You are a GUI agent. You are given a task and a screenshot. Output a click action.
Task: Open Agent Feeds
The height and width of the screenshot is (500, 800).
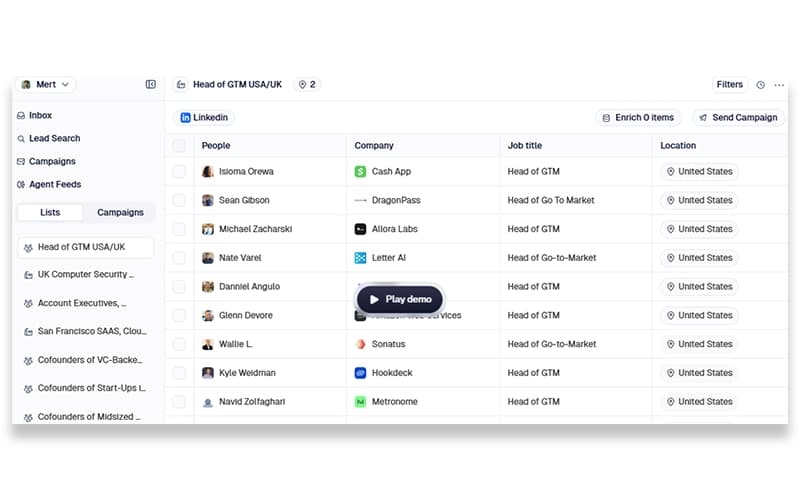point(49,184)
